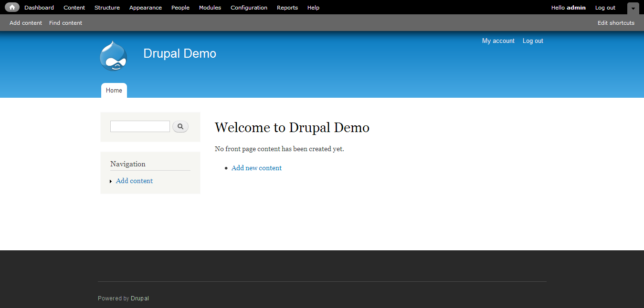Click Add content in Navigation block

135,181
